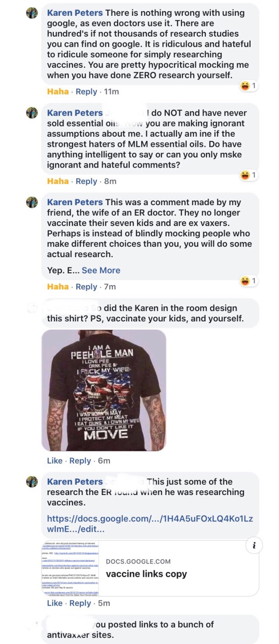This screenshot has height=644, width=279.
Task: Reply to the comment posted 11m ago
Action: click(x=86, y=92)
